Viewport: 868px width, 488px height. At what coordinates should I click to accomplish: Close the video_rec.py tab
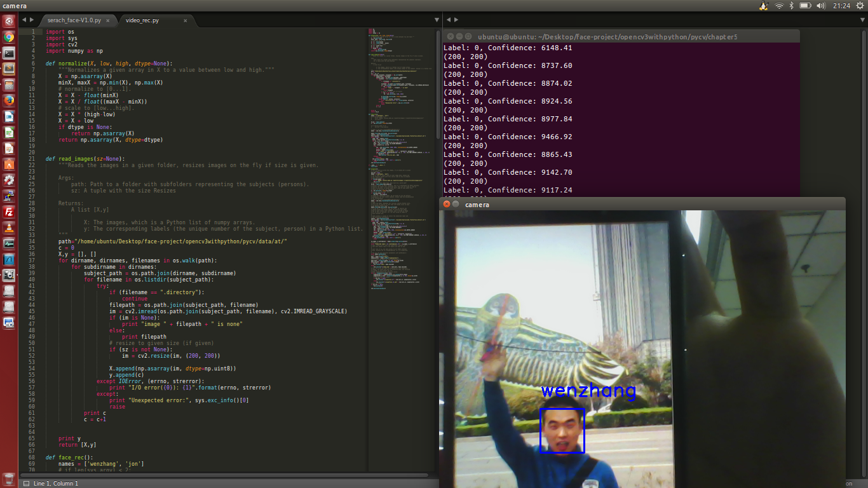(x=186, y=20)
